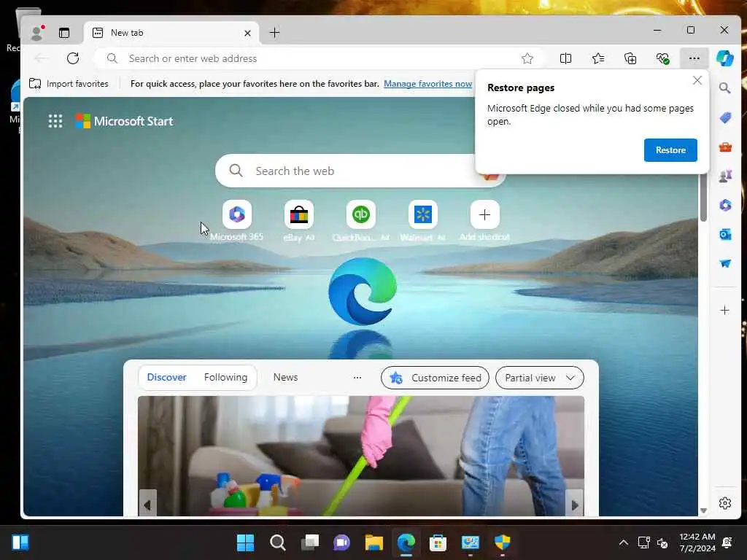Open Settings and more menu
The width and height of the screenshot is (747, 560).
click(694, 58)
